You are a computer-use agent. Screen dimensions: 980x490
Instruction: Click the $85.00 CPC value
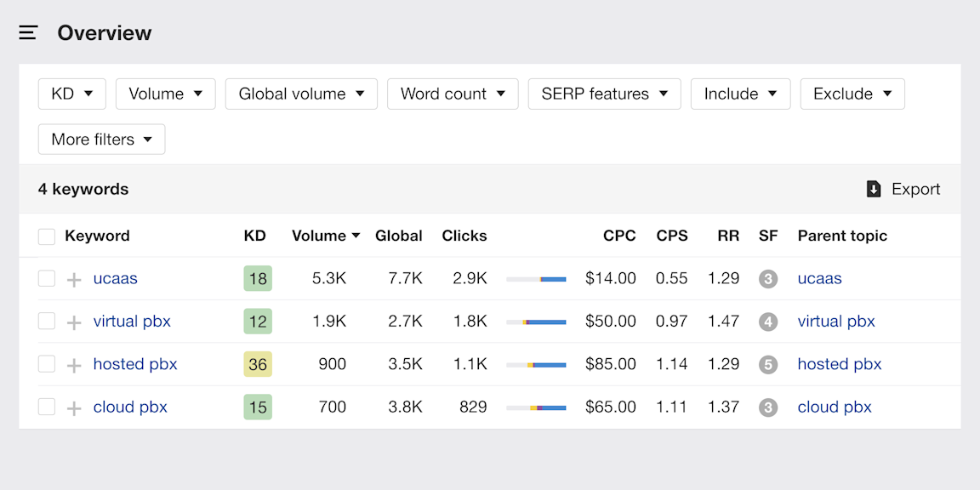pyautogui.click(x=611, y=364)
